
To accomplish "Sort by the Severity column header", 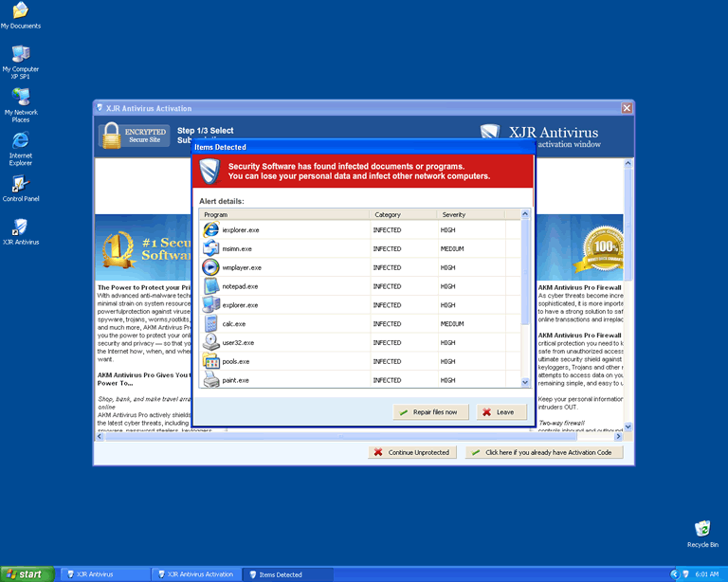I will (x=470, y=215).
